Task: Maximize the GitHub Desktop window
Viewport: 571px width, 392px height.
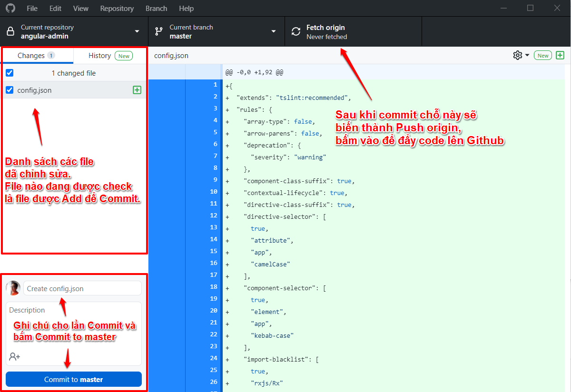Action: 530,8
